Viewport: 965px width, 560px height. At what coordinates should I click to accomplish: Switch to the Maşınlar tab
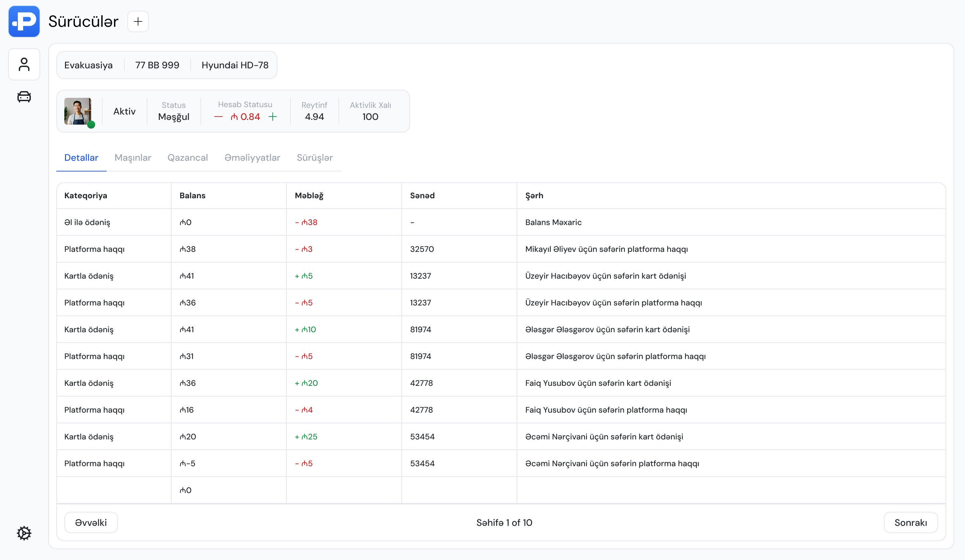pos(132,158)
